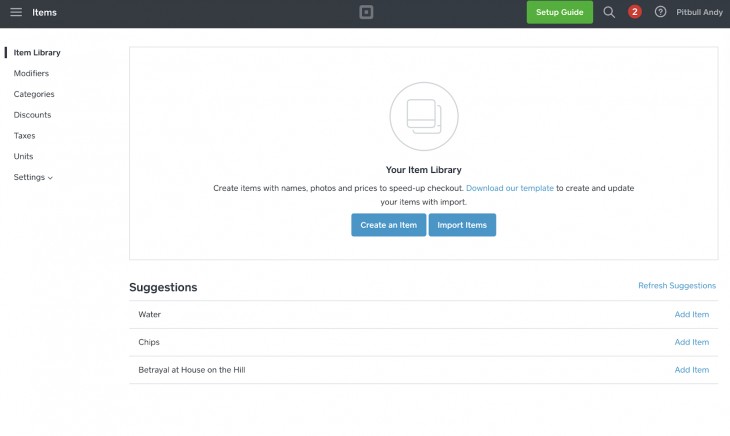The image size is (730, 436).
Task: Go to Modifiers section
Action: tap(31, 73)
